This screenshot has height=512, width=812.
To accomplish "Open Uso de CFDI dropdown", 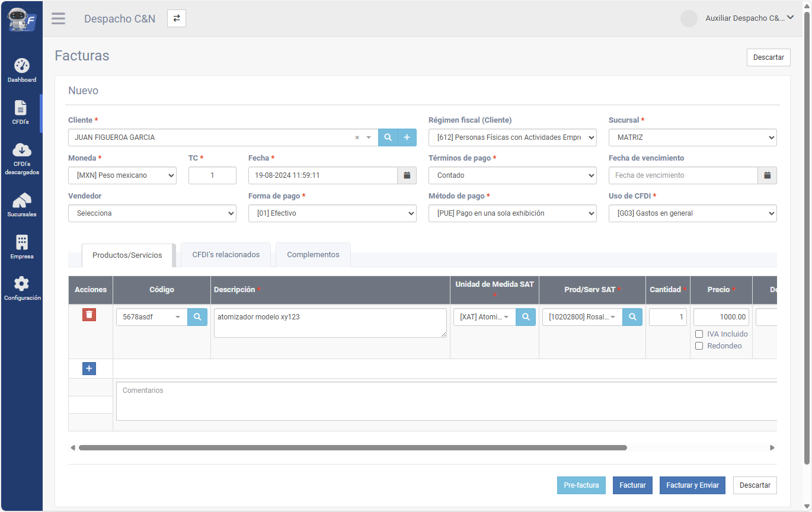I will [x=693, y=213].
